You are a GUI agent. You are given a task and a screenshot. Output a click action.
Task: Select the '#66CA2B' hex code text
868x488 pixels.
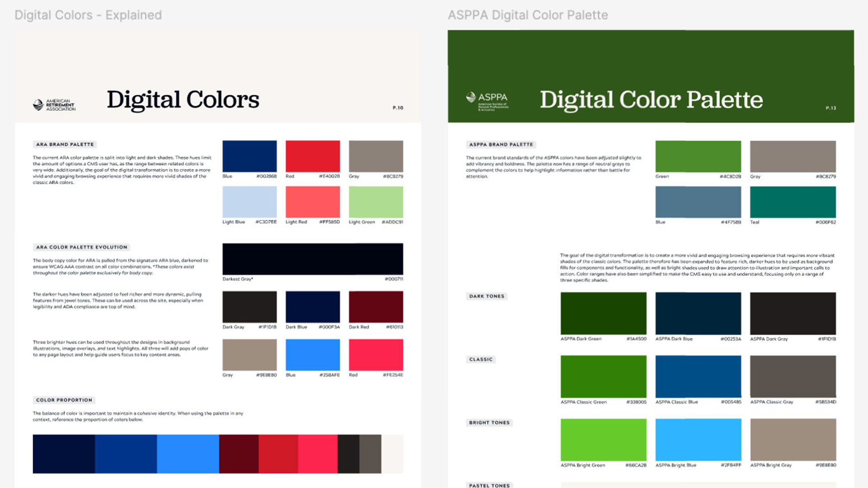[636, 465]
